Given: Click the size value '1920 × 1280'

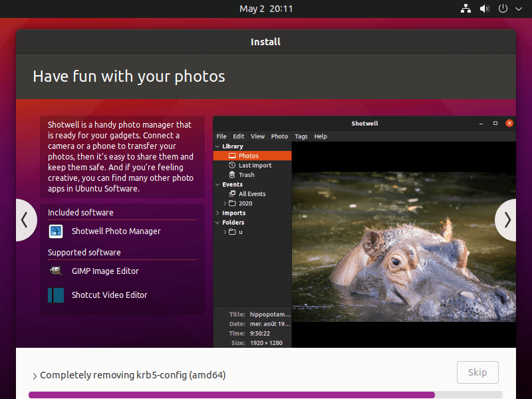Looking at the screenshot, I should (266, 343).
